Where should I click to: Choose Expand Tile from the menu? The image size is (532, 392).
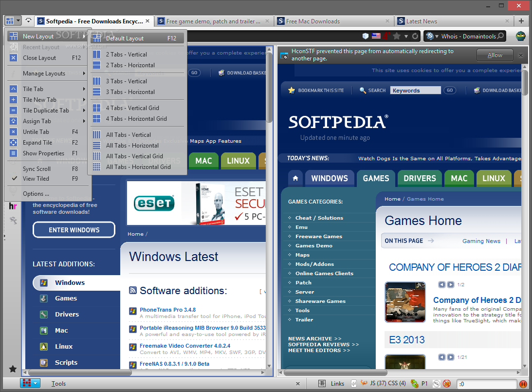point(48,143)
